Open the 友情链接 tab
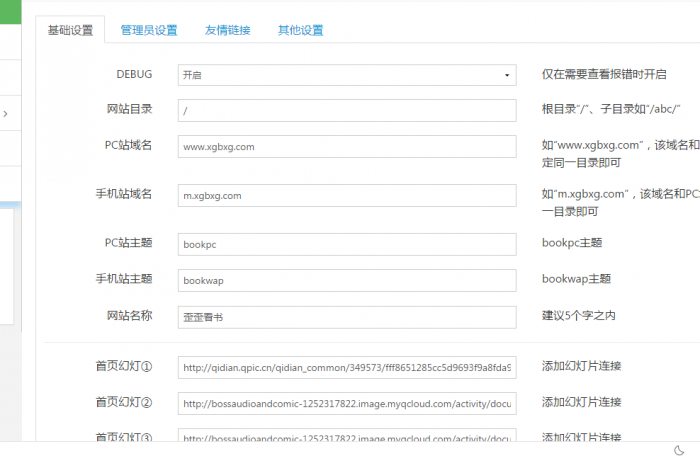This screenshot has height=456, width=700. coord(227,30)
